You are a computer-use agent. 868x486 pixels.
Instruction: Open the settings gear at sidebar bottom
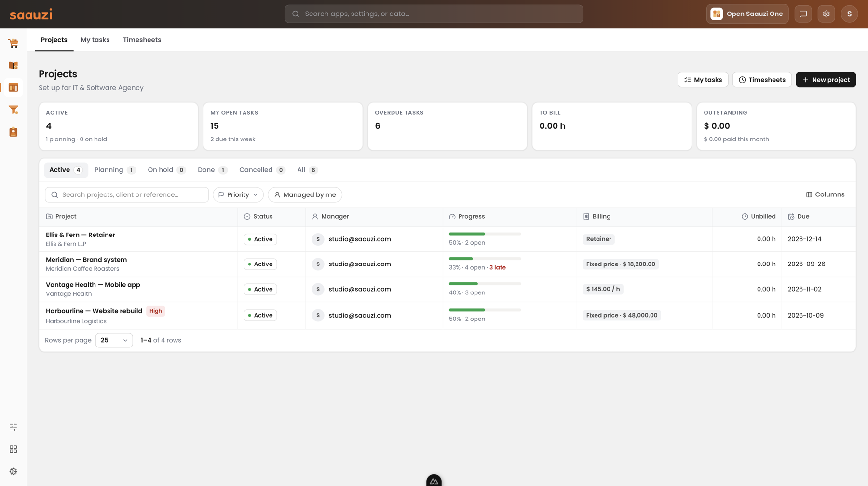14,472
